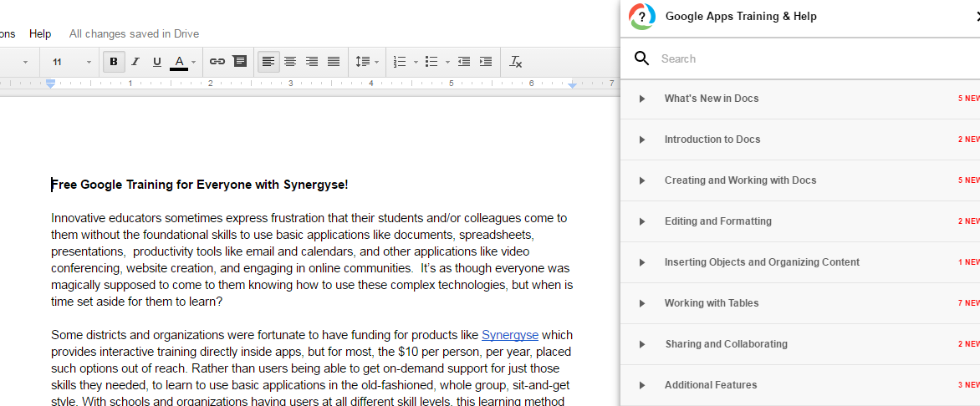Insert a comment from the toolbar

click(239, 61)
